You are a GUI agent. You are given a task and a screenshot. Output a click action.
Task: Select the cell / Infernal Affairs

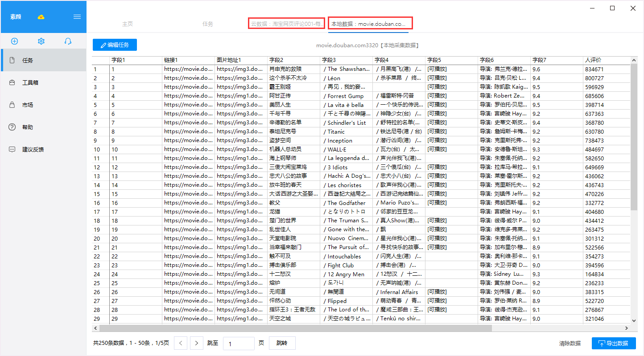[399, 292]
